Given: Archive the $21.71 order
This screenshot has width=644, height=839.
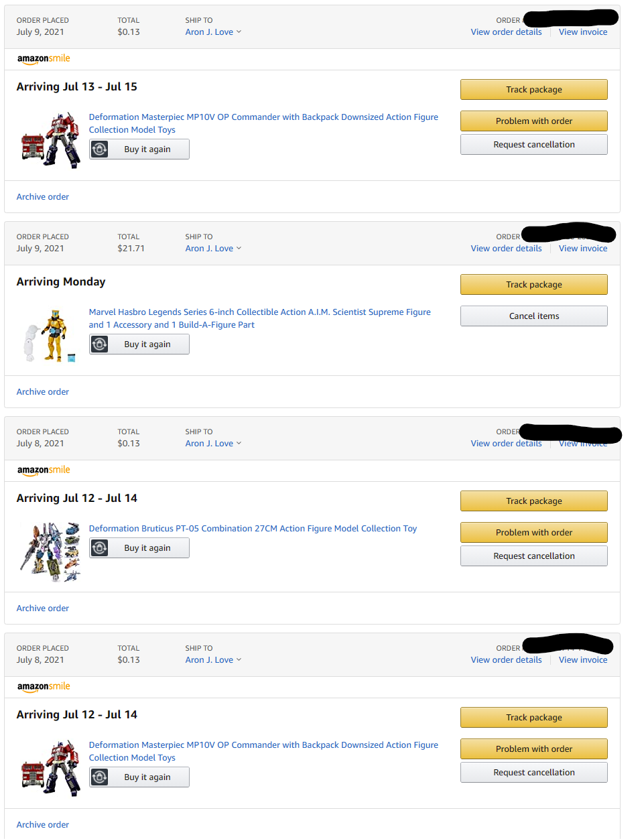Looking at the screenshot, I should (43, 392).
